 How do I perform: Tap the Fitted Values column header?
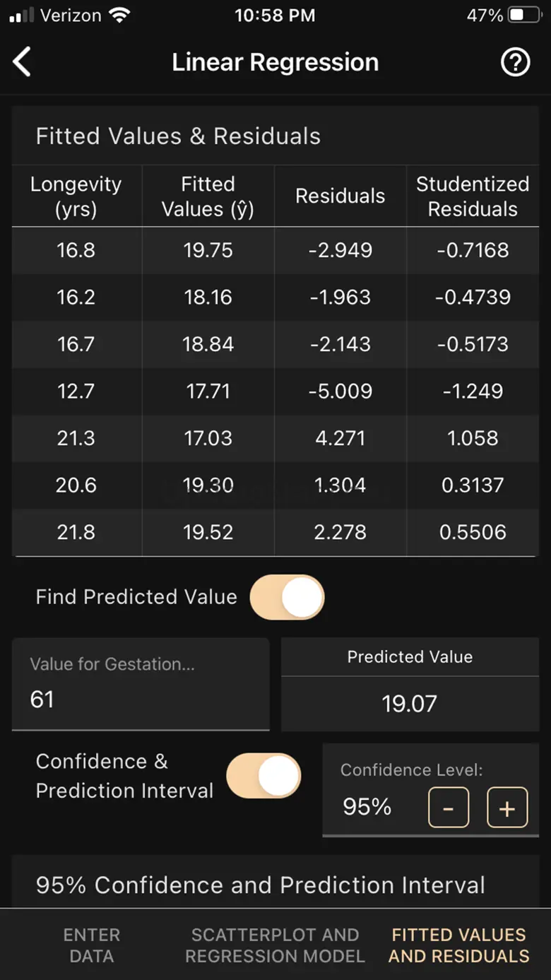(208, 196)
